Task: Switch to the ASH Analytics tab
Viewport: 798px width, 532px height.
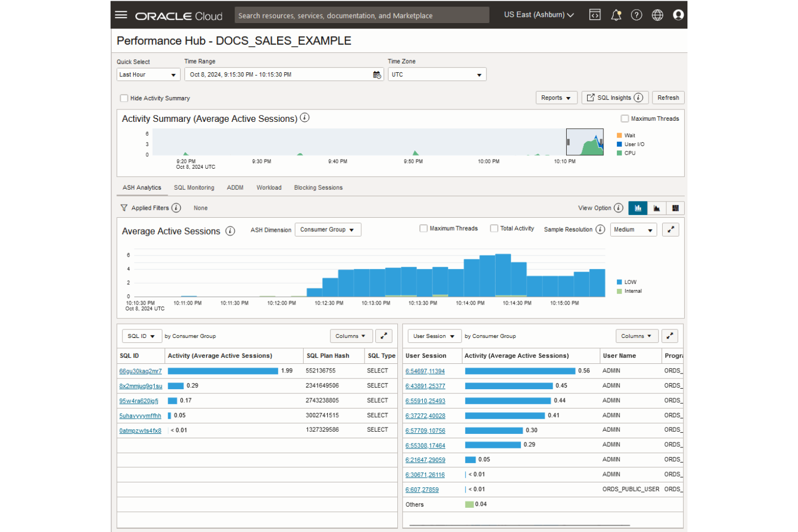Action: click(x=142, y=188)
